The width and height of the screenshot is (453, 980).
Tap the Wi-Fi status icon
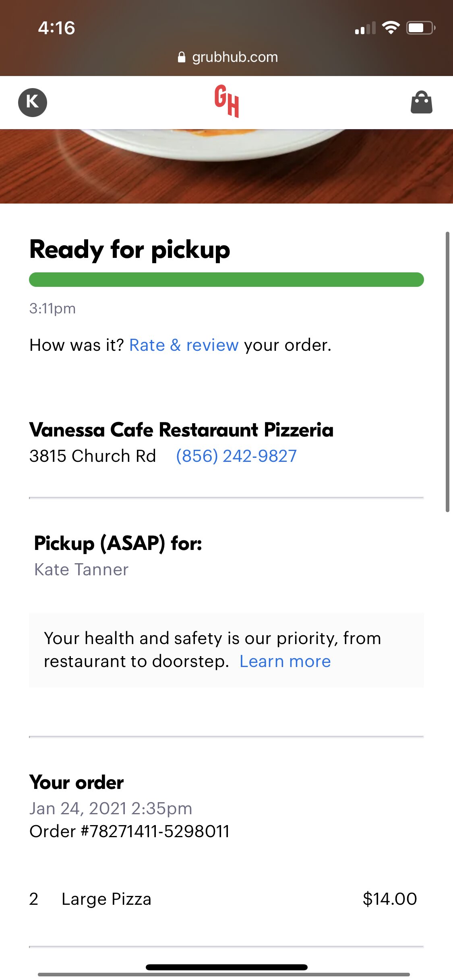391,27
